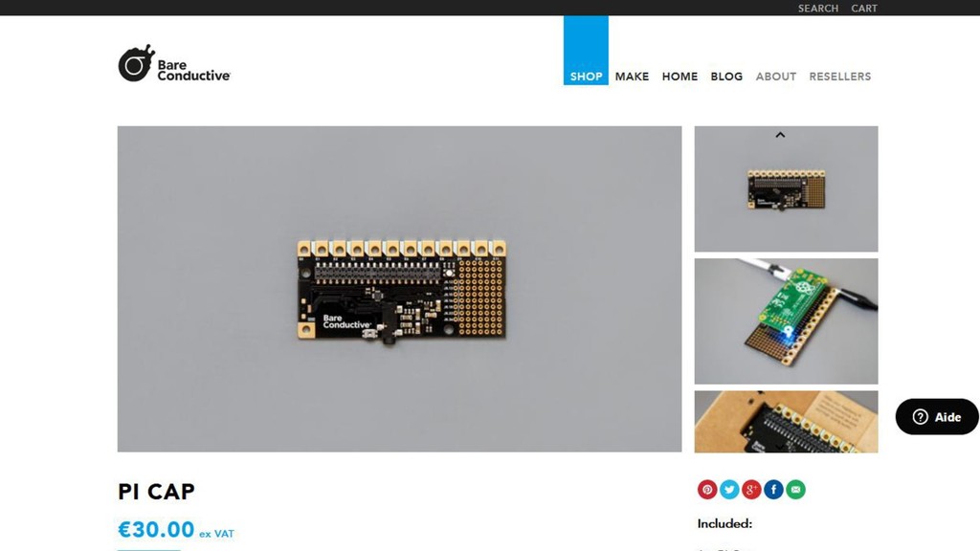Open the SHOP tab
This screenshot has height=551, width=980.
pyautogui.click(x=586, y=51)
